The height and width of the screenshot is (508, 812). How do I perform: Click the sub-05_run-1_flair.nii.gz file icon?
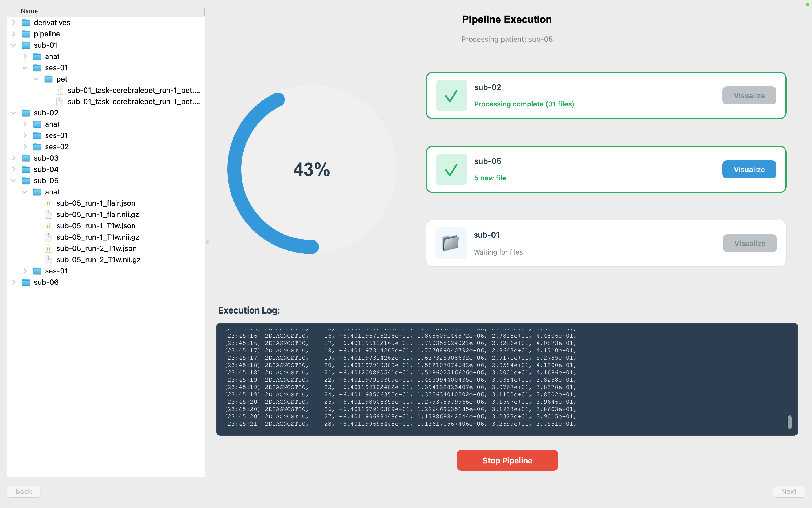point(49,214)
